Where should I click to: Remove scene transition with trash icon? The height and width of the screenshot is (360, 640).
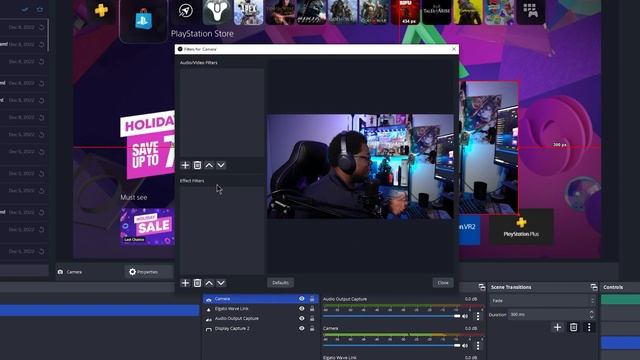(x=573, y=327)
